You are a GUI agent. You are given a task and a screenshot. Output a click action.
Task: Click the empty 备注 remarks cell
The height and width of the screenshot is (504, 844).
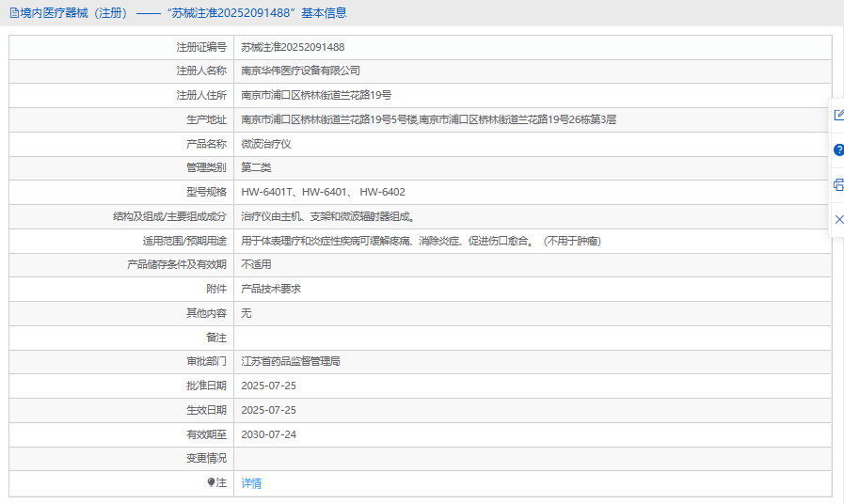coord(532,338)
